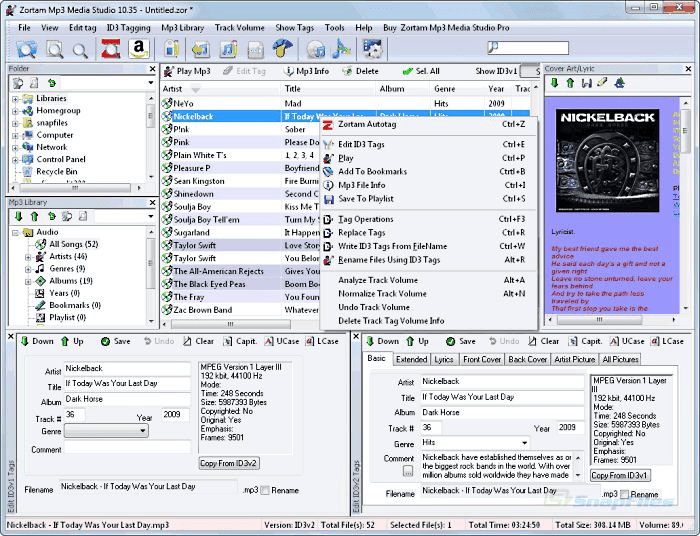Click Copy From ID3v1 button
700x536 pixels.
tap(620, 475)
